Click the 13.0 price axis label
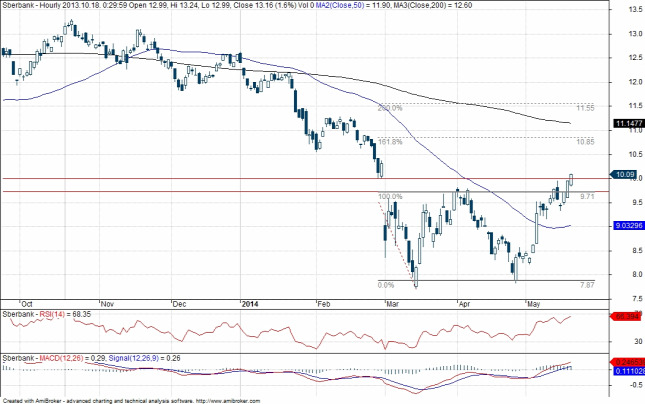This screenshot has width=645, height=404. coord(636,34)
